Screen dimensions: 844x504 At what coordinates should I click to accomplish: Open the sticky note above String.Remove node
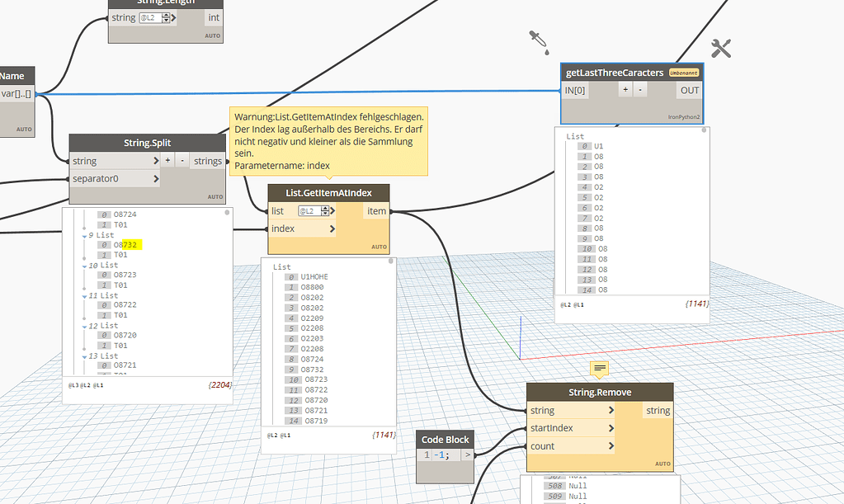coord(599,368)
